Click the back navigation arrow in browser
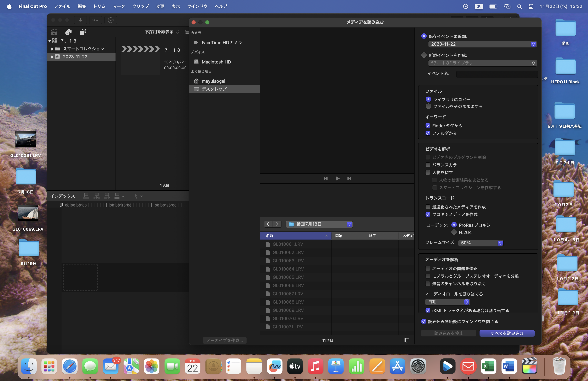The image size is (588, 381). coord(268,224)
